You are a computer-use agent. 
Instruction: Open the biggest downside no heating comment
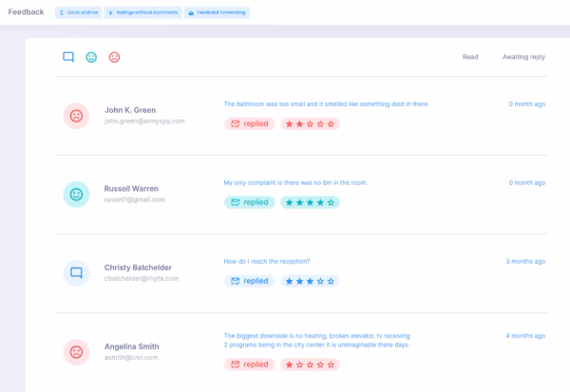click(317, 341)
